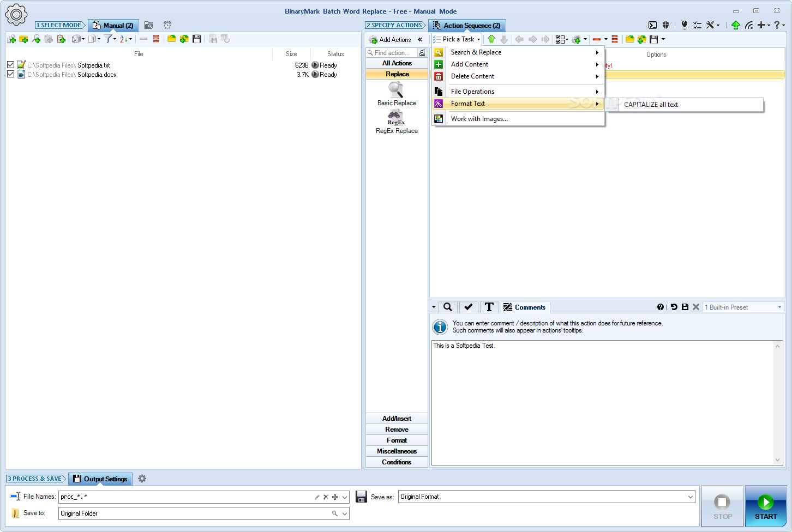Choose CAPITALIZE all text submenu option
This screenshot has width=792, height=532.
click(x=685, y=105)
